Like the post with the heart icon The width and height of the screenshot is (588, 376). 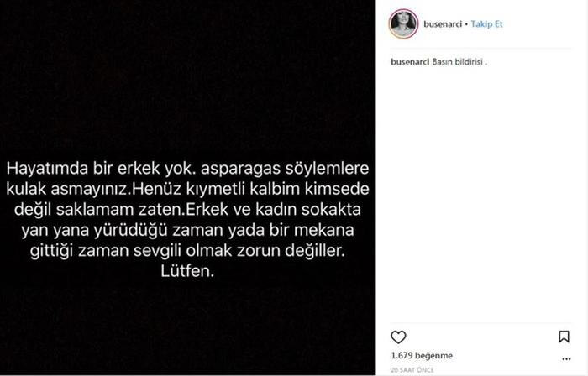(x=398, y=337)
